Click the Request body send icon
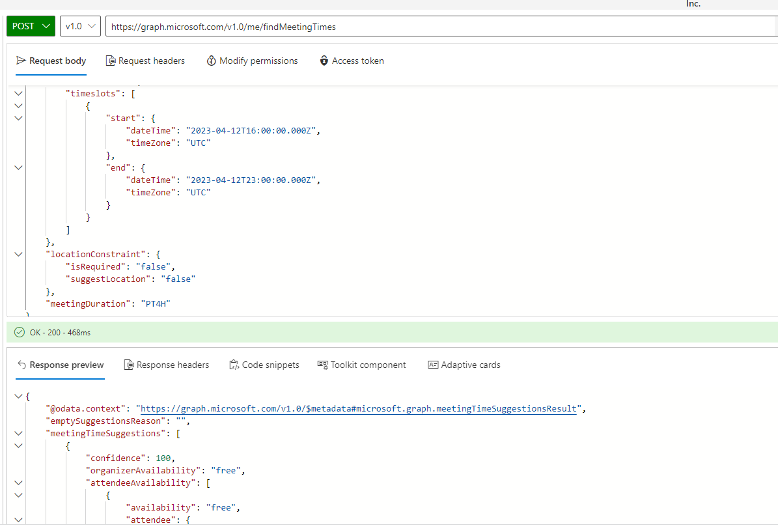The width and height of the screenshot is (778, 532). pyautogui.click(x=21, y=61)
